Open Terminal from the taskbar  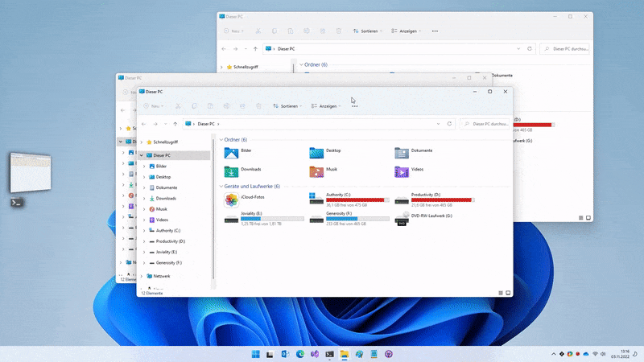click(329, 354)
